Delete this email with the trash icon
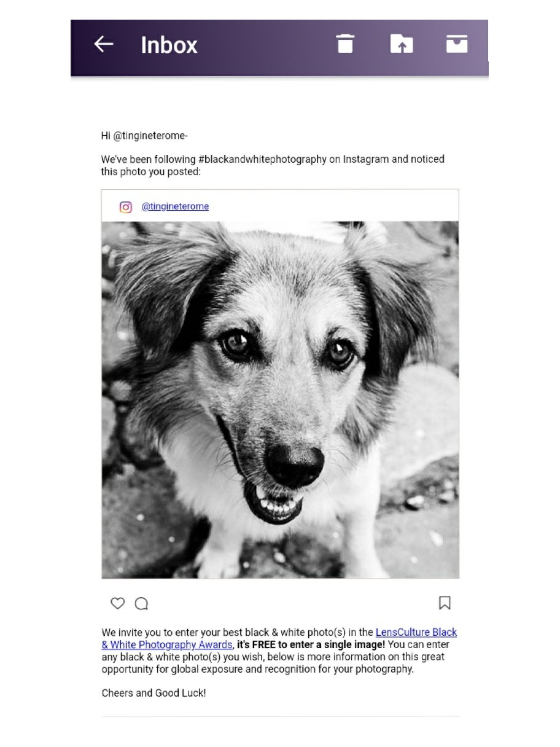Viewport: 560px width, 747px height. tap(345, 44)
